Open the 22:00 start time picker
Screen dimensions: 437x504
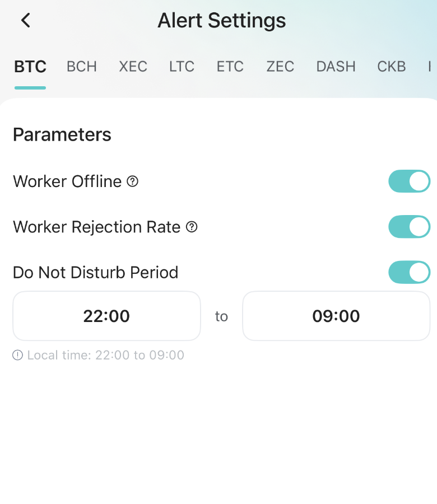tap(106, 316)
